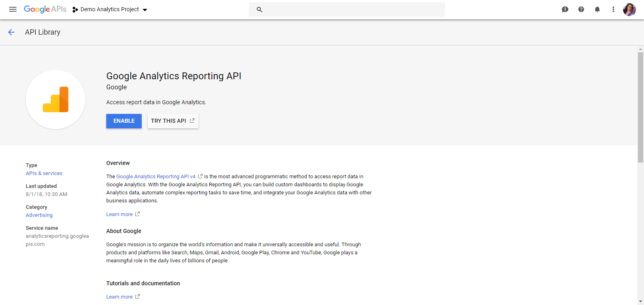Click the 'Tutorials and documentation' heading
The height and width of the screenshot is (305, 644).
pyautogui.click(x=143, y=283)
